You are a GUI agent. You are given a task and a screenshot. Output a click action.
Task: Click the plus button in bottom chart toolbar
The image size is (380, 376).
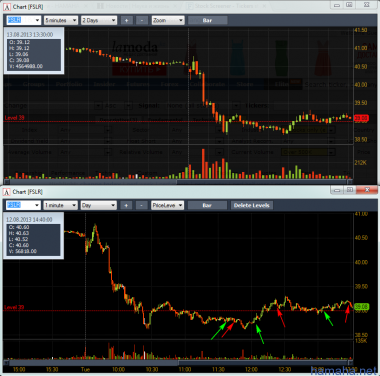click(x=126, y=205)
